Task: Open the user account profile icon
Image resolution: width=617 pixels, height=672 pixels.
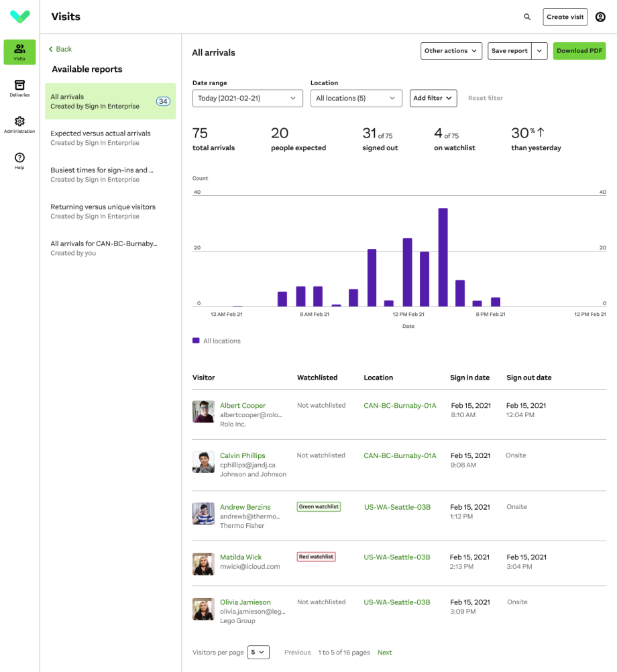Action: [600, 17]
